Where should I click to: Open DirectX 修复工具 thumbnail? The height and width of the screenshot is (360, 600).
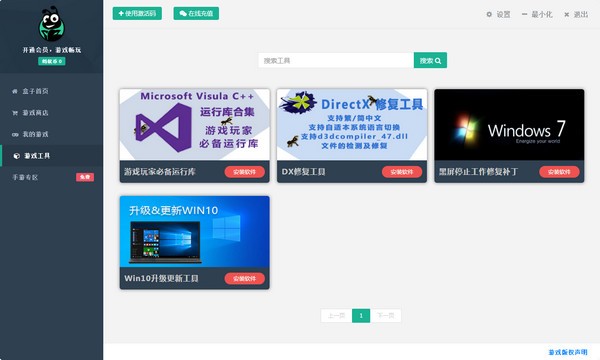click(352, 125)
